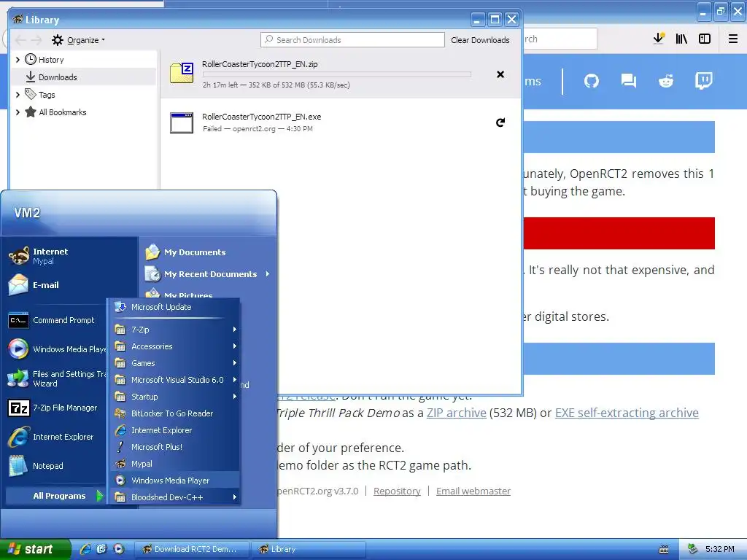The width and height of the screenshot is (747, 560).
Task: Click the Library back arrow
Action: pyautogui.click(x=20, y=40)
